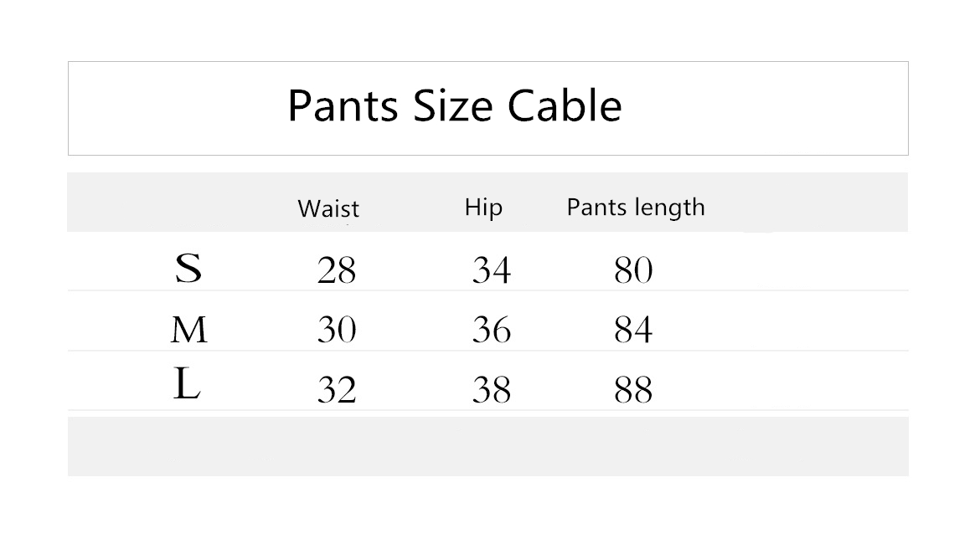Click the empty gray row below size L
980x544 pixels.
[x=487, y=446]
